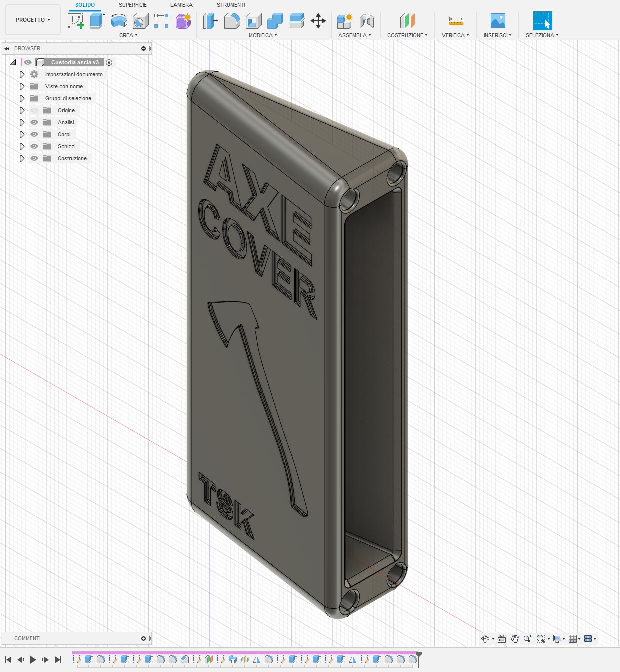Expand the Analisi folder

click(x=22, y=122)
